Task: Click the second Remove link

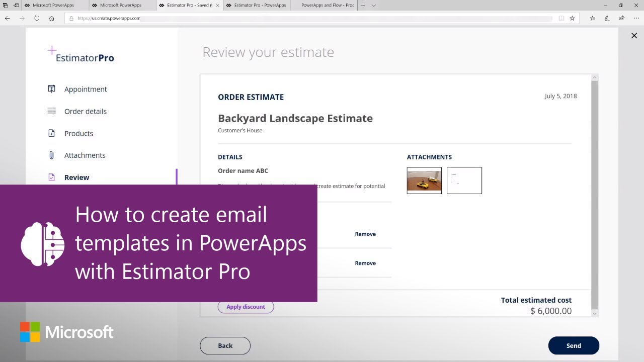Action: pos(365,263)
